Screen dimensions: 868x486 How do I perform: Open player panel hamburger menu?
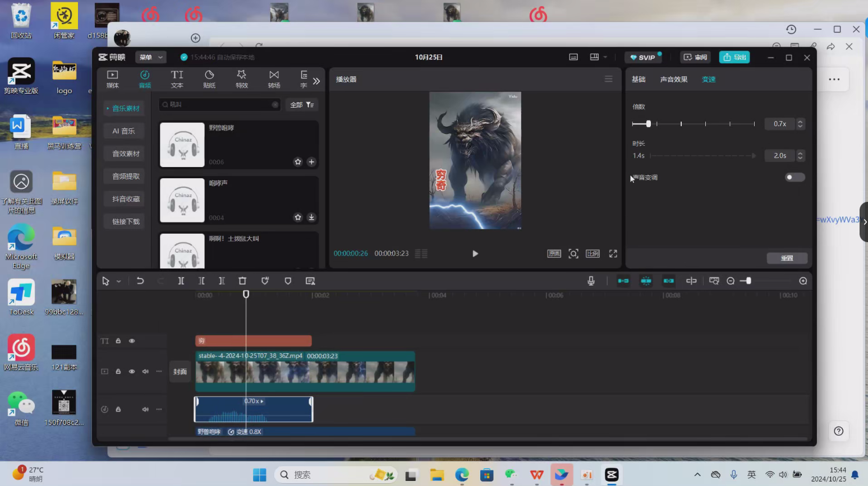[608, 79]
